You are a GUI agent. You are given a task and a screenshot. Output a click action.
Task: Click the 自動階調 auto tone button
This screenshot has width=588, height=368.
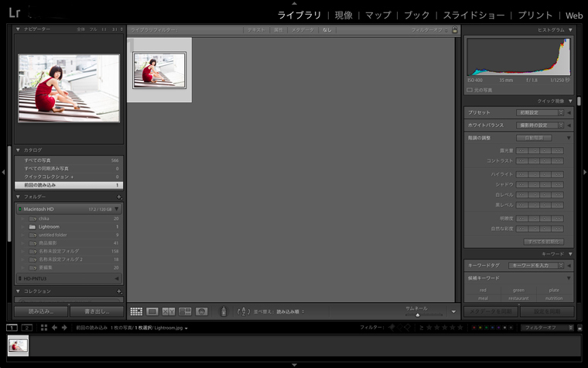[534, 138]
